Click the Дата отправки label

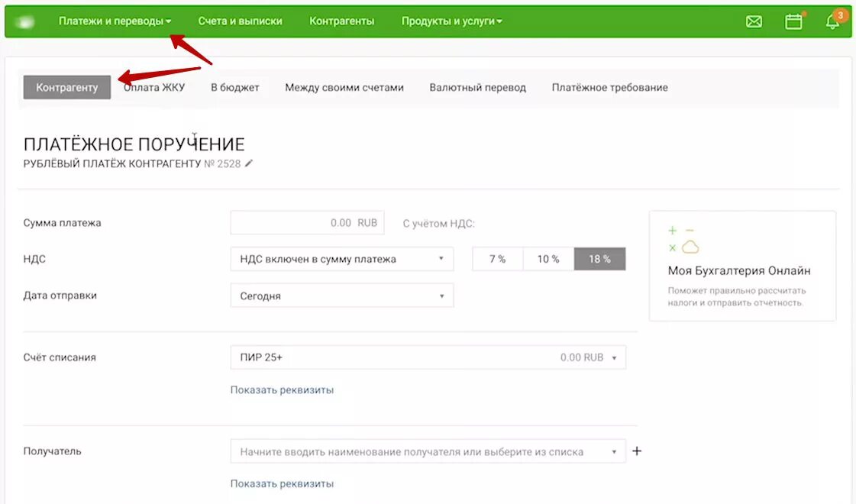tap(60, 296)
